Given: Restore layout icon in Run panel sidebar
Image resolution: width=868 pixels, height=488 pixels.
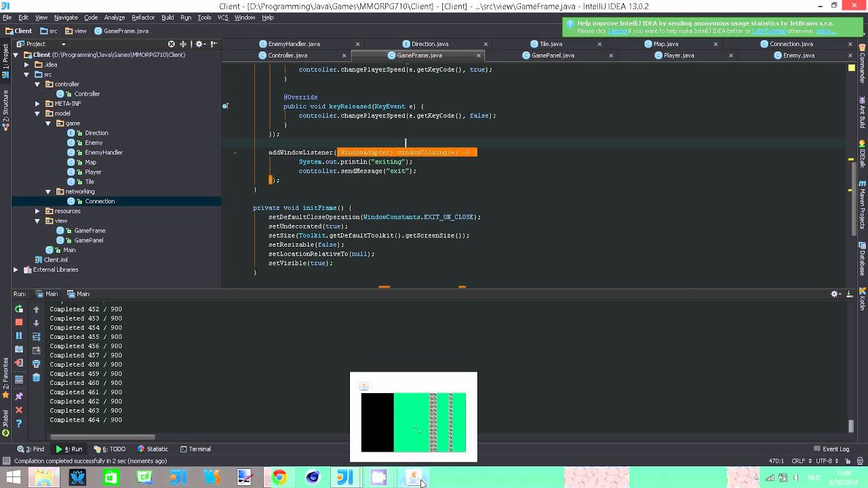Looking at the screenshot, I should point(19,380).
